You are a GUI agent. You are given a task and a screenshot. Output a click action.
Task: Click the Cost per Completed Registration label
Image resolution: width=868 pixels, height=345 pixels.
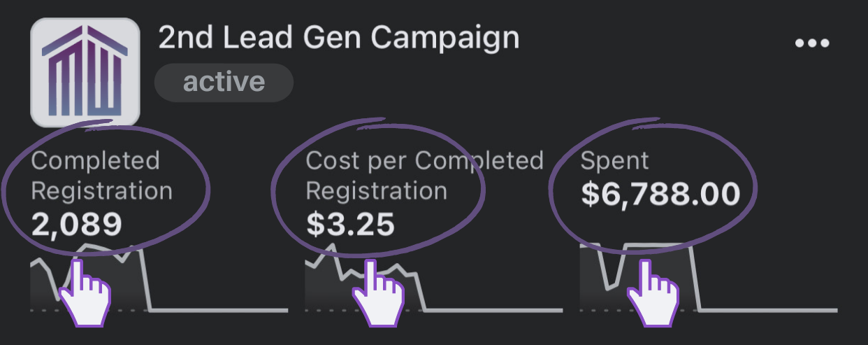[425, 176]
